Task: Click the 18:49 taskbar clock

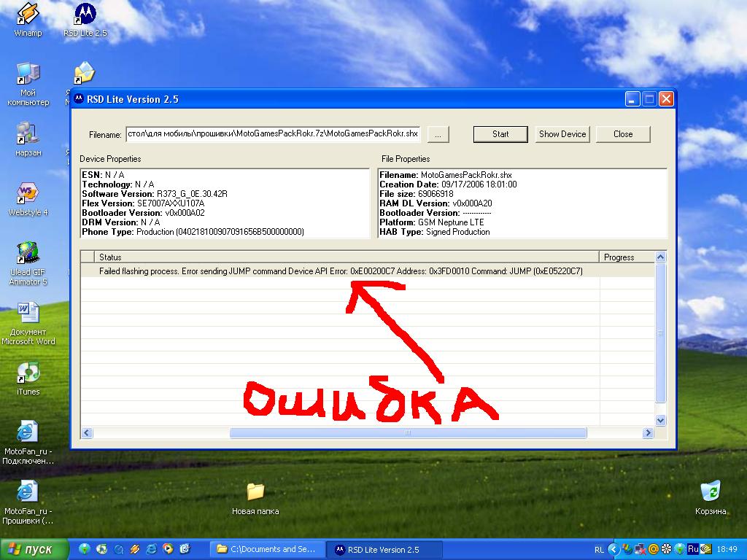Action: click(727, 550)
